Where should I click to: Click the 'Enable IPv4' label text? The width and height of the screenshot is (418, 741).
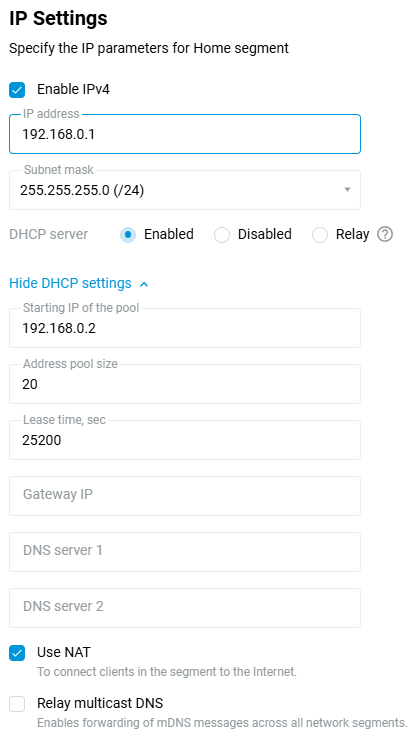pos(73,89)
